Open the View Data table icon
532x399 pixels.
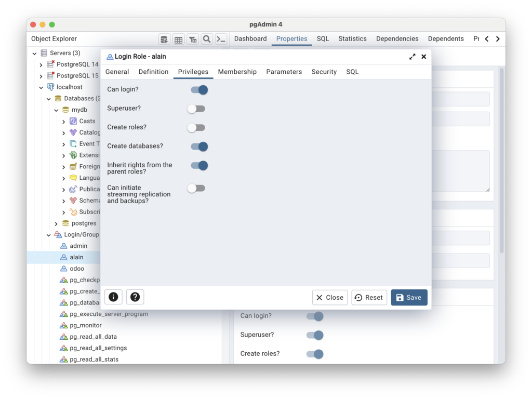(179, 39)
